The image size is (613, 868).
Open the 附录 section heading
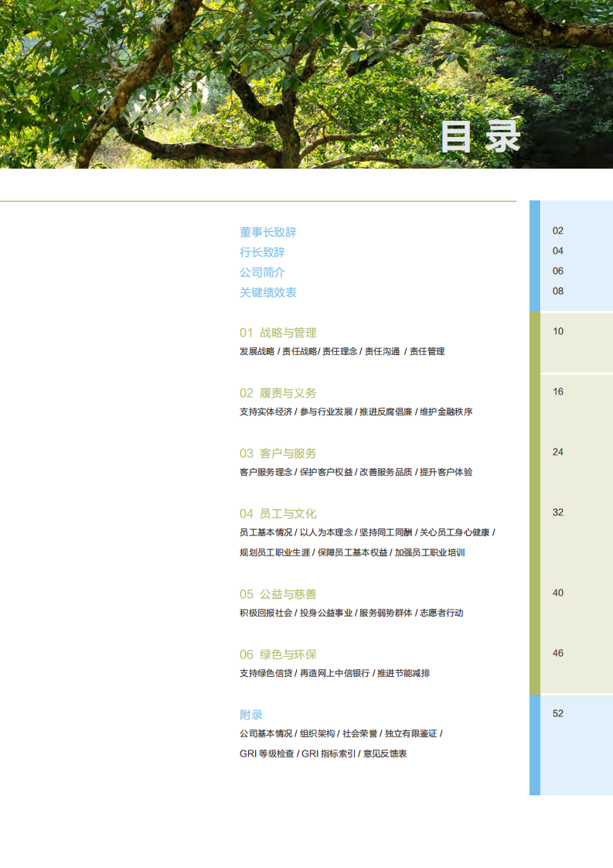click(x=251, y=715)
